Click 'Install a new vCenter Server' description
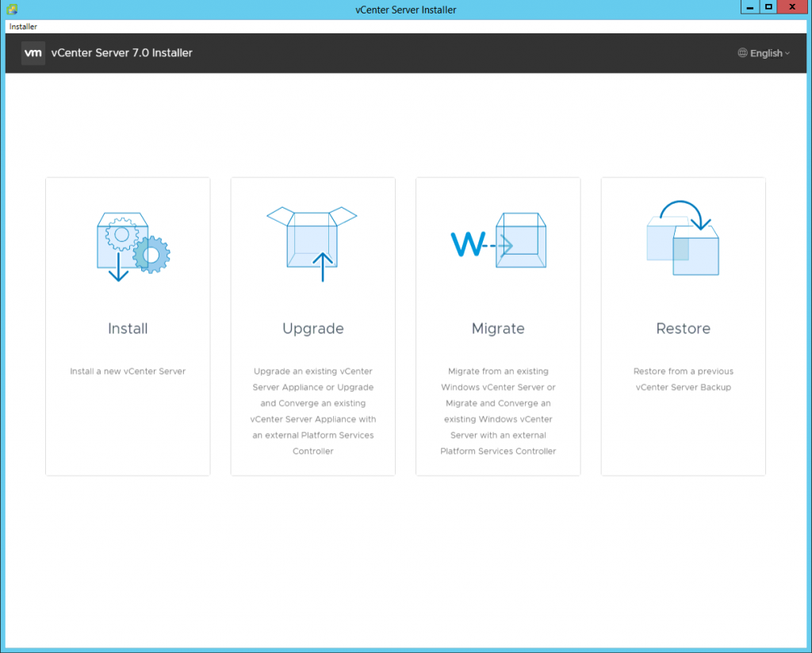The height and width of the screenshot is (653, 812). pyautogui.click(x=128, y=371)
